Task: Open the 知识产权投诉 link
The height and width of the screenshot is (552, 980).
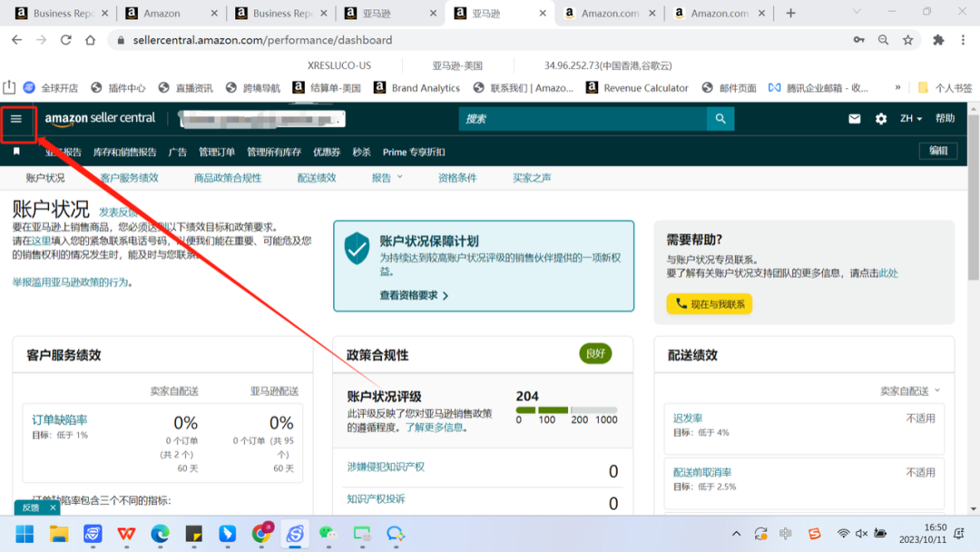Action: pos(377,498)
